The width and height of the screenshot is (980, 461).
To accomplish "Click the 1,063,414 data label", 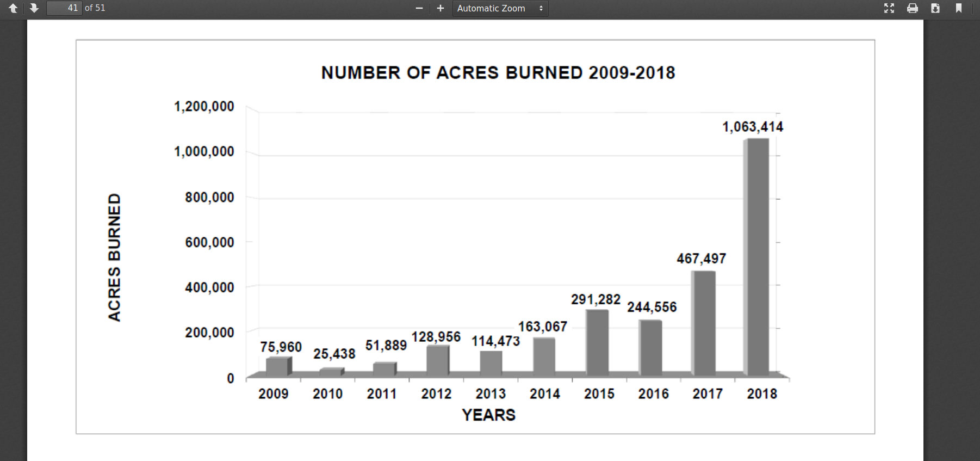I will click(753, 127).
